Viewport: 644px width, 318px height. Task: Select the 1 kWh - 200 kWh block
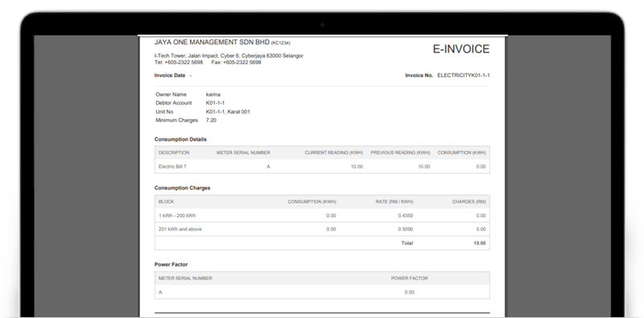[x=177, y=216]
